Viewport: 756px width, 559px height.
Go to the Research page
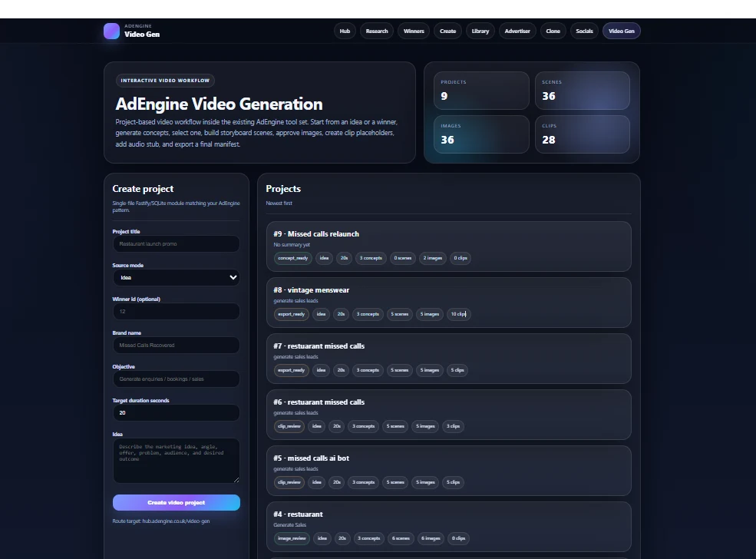point(377,31)
